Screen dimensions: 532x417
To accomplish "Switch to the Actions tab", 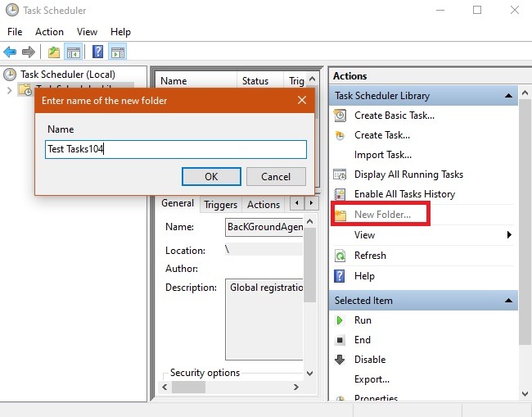I will pos(264,205).
